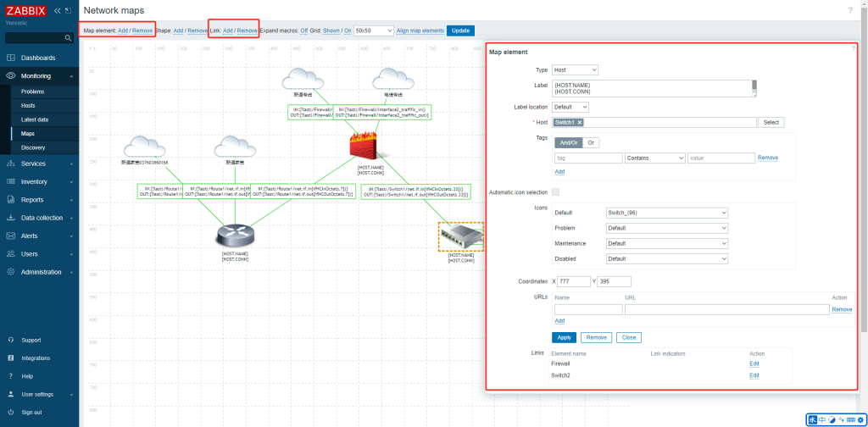Collapse sidebar with double-chevron icon
The width and height of the screenshot is (868, 427).
[57, 10]
